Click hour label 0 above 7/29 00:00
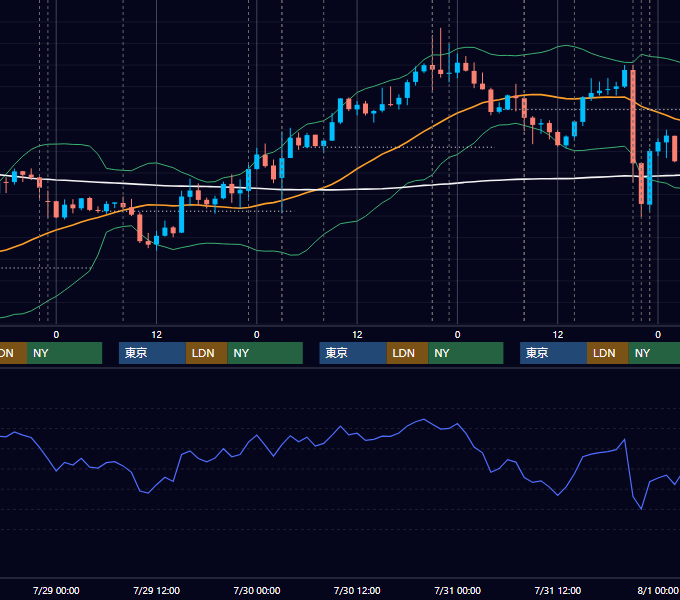The width and height of the screenshot is (680, 600). click(56, 335)
